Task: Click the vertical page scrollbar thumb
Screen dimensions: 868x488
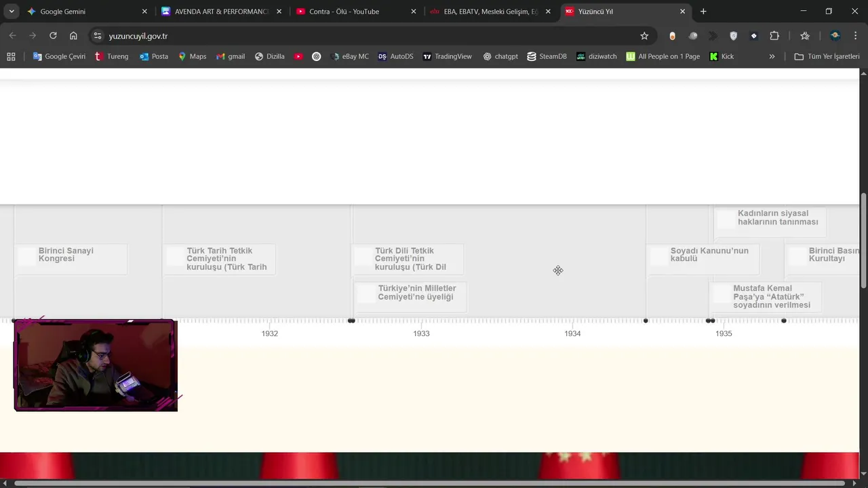Action: 864,241
